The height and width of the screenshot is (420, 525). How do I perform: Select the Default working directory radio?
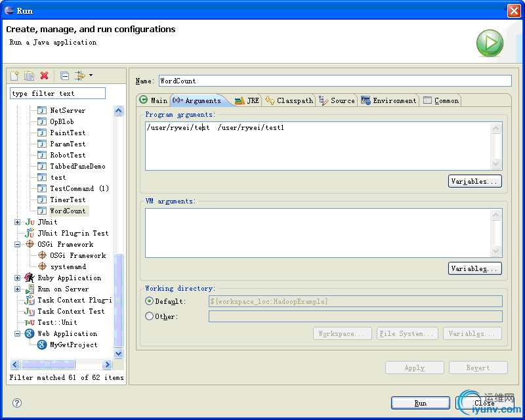tap(150, 301)
